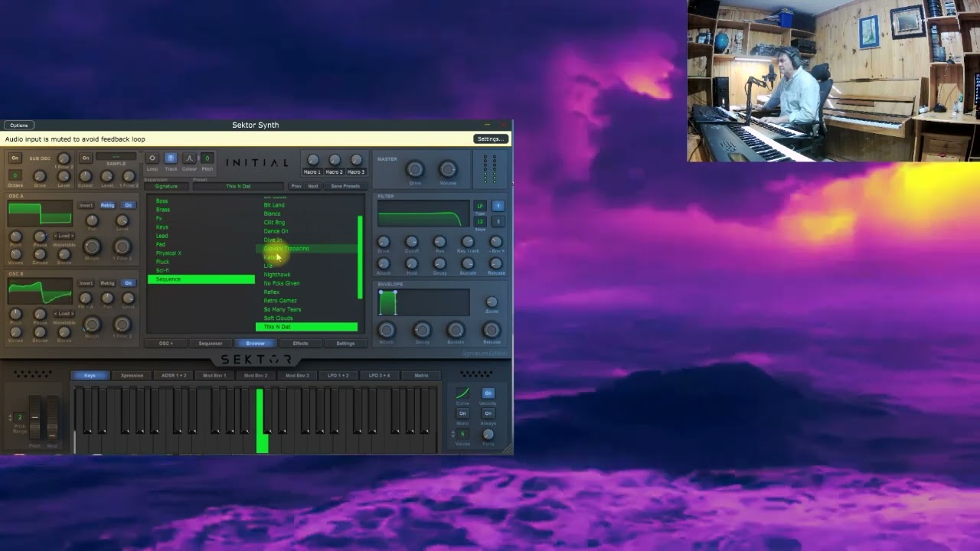Click the Master Volume knob
This screenshot has width=980, height=551.
pos(448,169)
